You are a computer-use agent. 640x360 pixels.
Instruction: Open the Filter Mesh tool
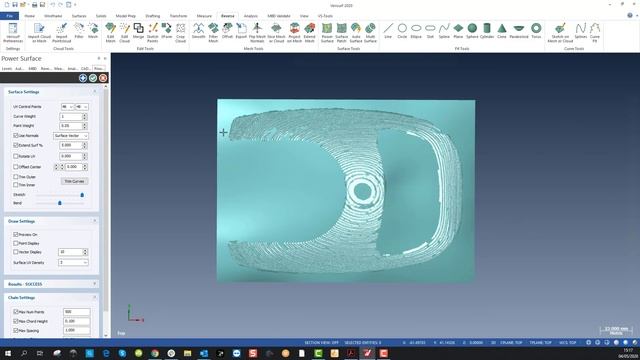pyautogui.click(x=213, y=32)
